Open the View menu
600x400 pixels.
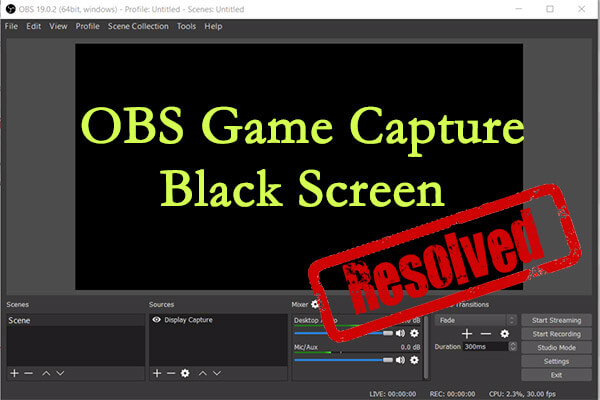[x=58, y=26]
